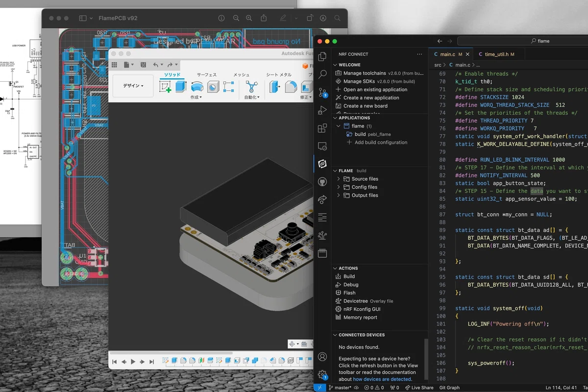The image size is (588, 392).
Task: Click the markup pen icon in FlamePCB
Action: pyautogui.click(x=283, y=18)
